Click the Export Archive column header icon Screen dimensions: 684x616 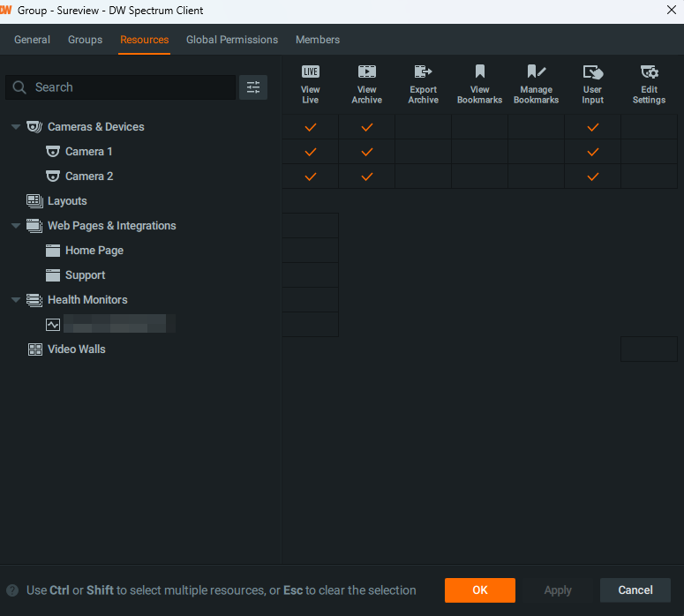click(423, 71)
